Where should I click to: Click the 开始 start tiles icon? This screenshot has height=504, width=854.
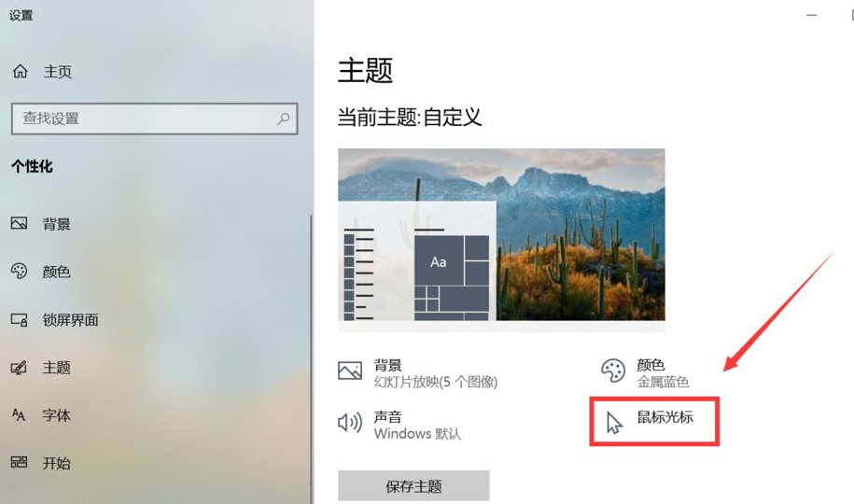tap(19, 463)
